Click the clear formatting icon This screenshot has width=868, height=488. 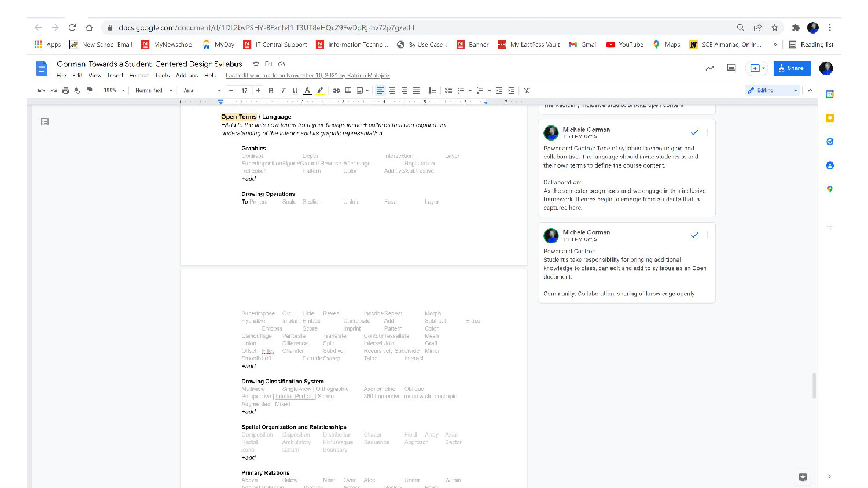click(x=527, y=91)
